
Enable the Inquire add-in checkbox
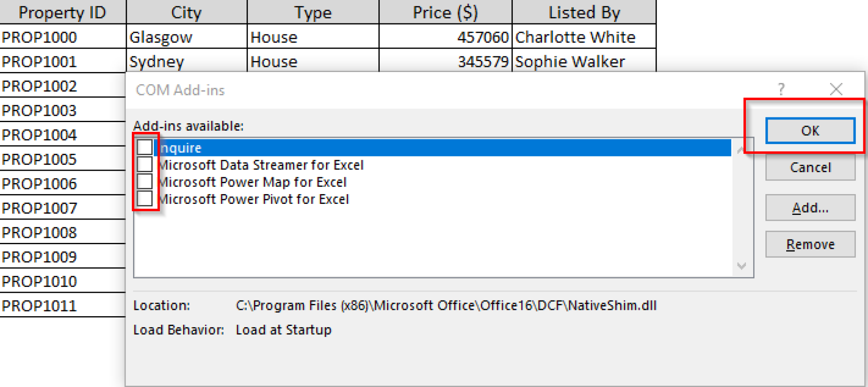(145, 147)
